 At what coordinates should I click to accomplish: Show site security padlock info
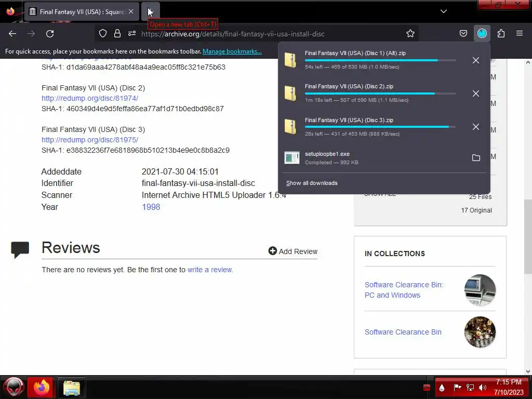117,34
